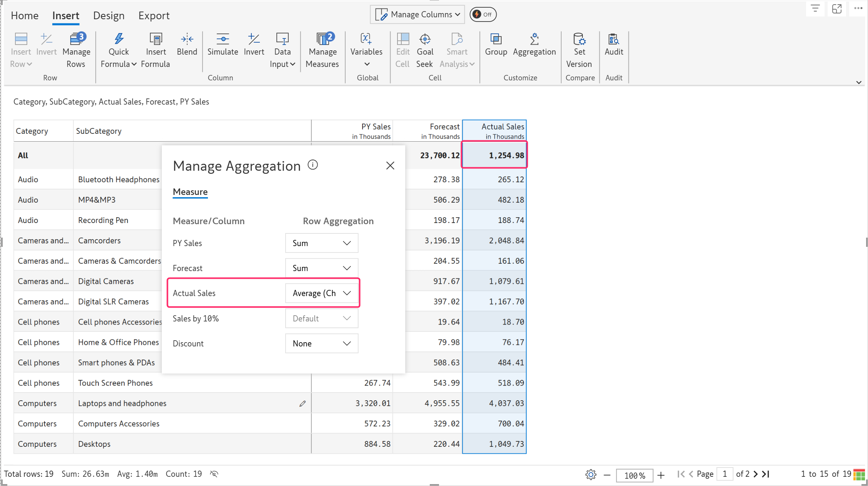Open the Export tab
This screenshot has height=486, width=868.
pos(154,15)
